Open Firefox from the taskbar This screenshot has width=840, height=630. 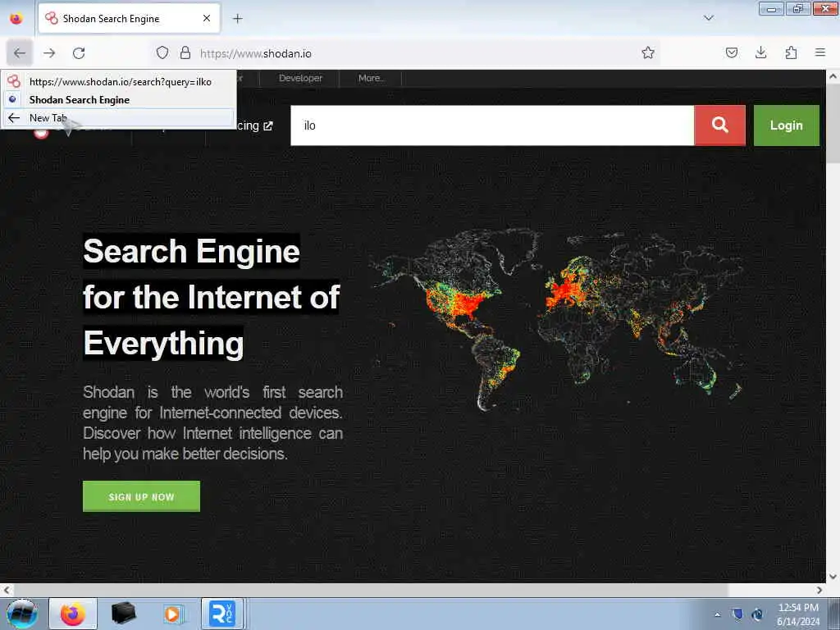point(73,614)
